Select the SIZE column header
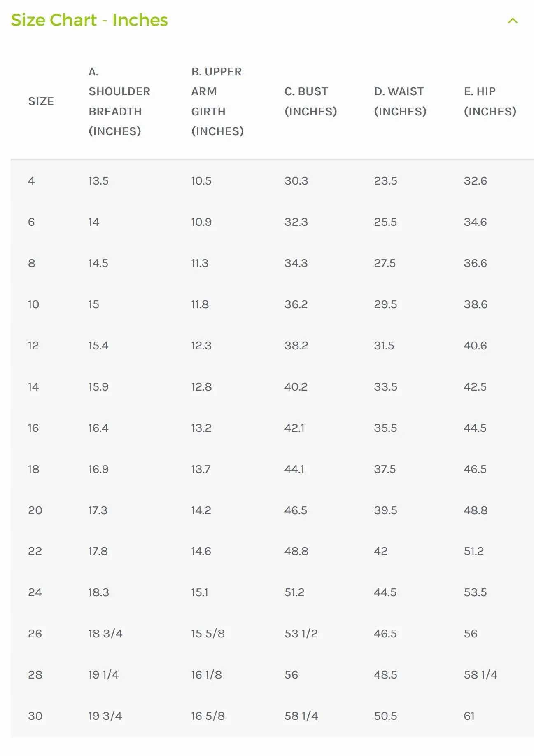The image size is (534, 756). (41, 101)
